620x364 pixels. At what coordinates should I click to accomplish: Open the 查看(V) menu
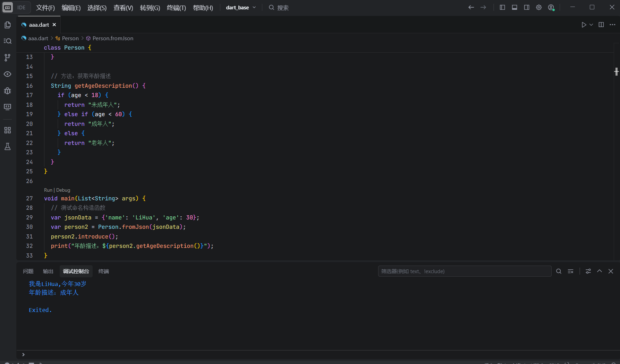tap(123, 8)
